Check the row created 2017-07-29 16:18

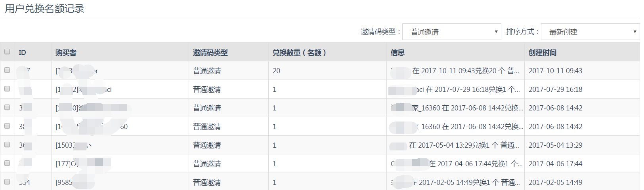[7, 89]
